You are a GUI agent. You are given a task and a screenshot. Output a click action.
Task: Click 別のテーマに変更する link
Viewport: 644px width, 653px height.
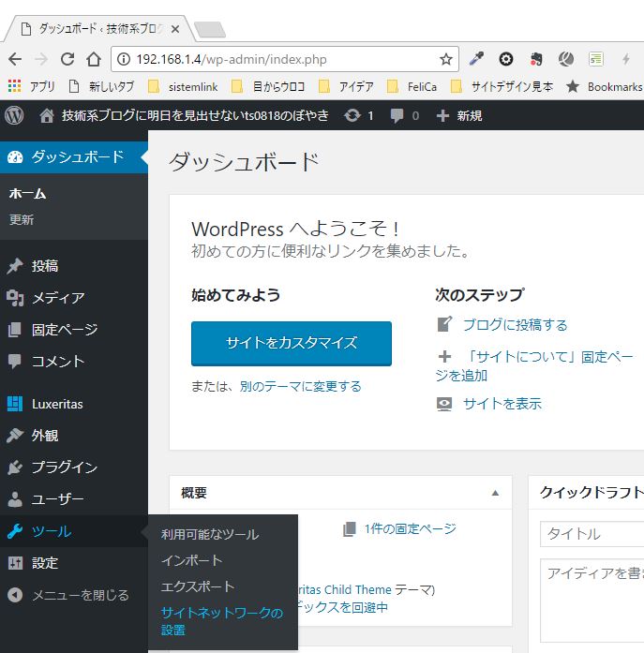click(300, 387)
